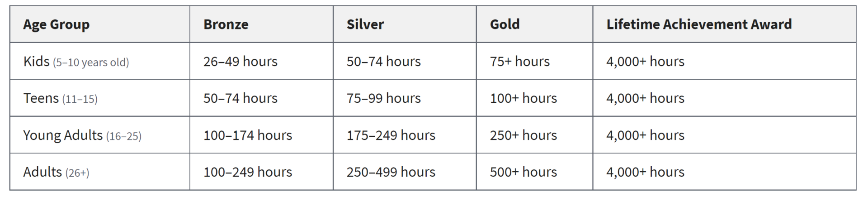The height and width of the screenshot is (202, 868).
Task: Select the 175–249 hours Silver cell
Action: [405, 135]
